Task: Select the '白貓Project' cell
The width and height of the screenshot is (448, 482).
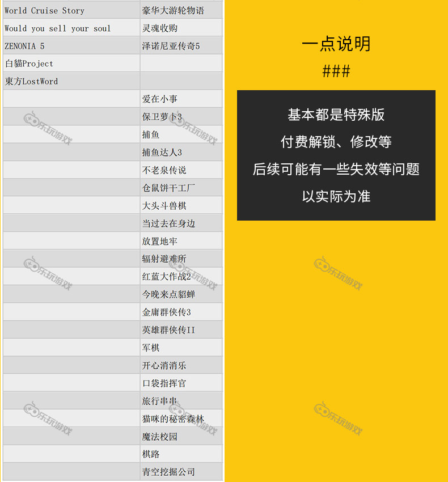Action: point(71,64)
